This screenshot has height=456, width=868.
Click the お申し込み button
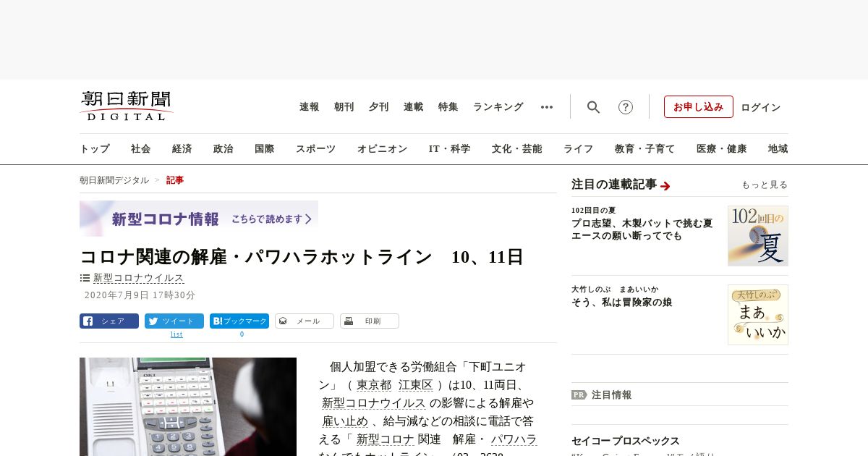point(699,107)
